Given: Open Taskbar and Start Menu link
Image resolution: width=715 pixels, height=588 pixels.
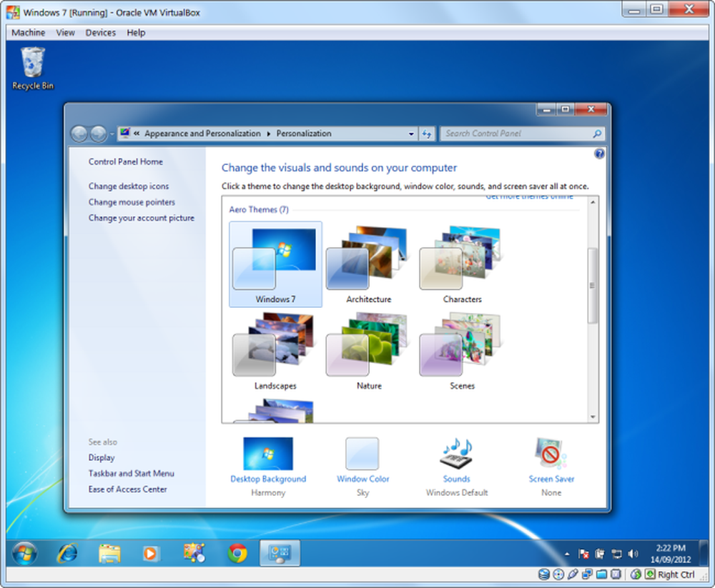Looking at the screenshot, I should (x=132, y=474).
